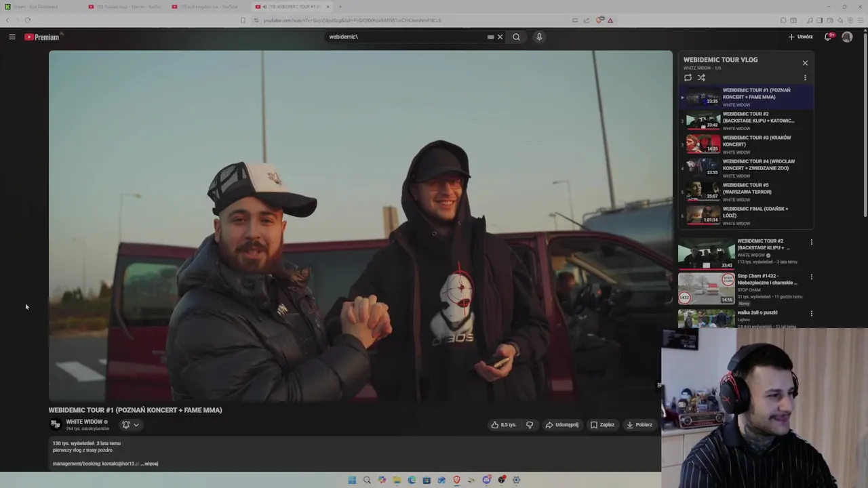
Task: Bookmark the page via address bar icon
Action: click(243, 20)
